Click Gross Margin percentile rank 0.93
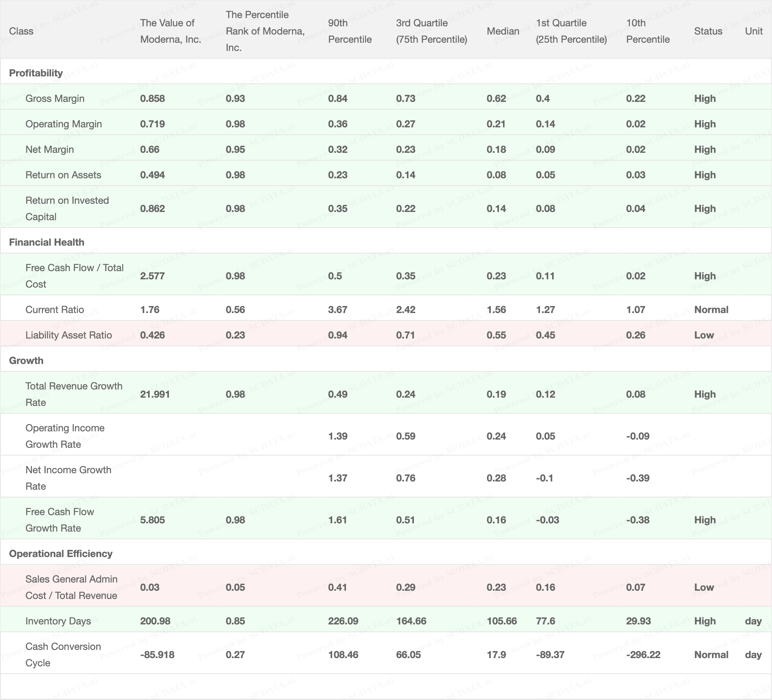This screenshot has height=700, width=772. tap(235, 99)
